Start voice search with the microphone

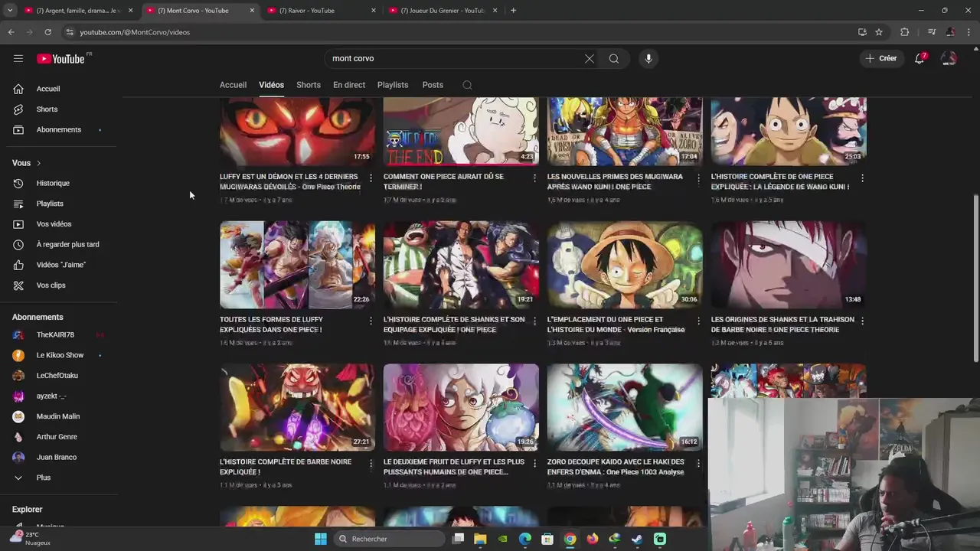pyautogui.click(x=648, y=58)
